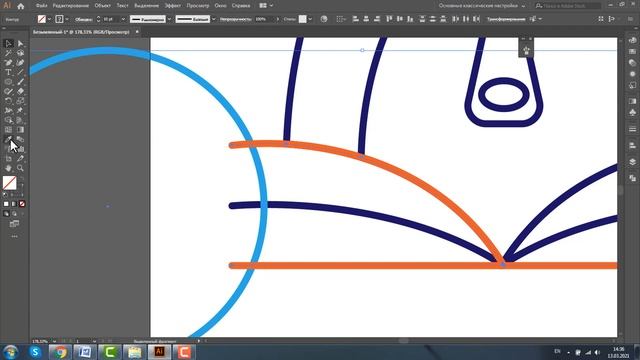Choose the Blend tool
Viewport: 640px width, 360px height.
(x=20, y=140)
